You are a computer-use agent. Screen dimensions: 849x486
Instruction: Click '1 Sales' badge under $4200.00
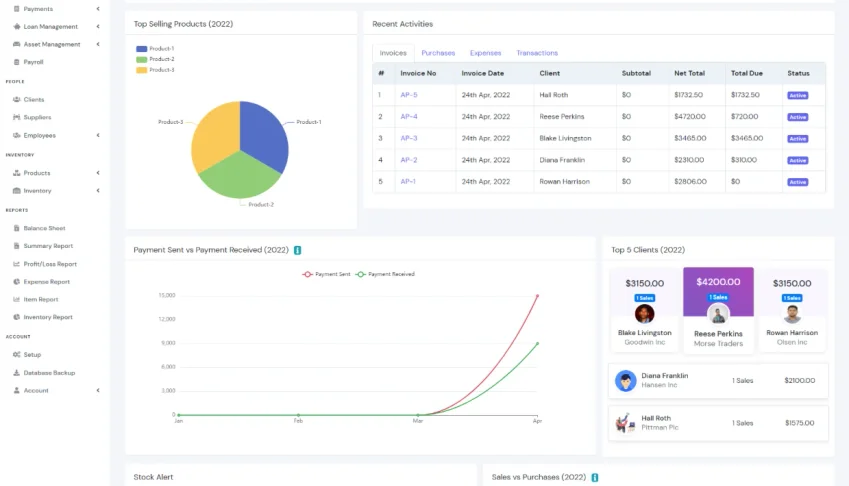[x=718, y=297]
